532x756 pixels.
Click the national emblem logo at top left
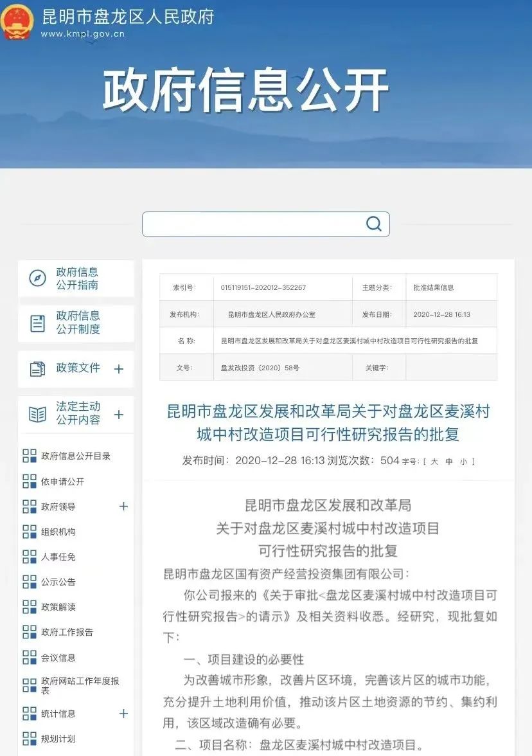point(18,21)
